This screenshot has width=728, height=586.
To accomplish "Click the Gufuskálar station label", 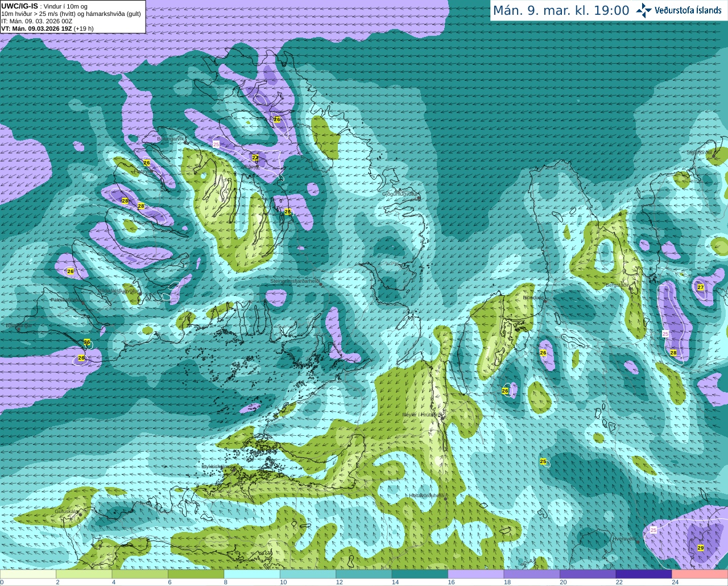I will point(66,511).
